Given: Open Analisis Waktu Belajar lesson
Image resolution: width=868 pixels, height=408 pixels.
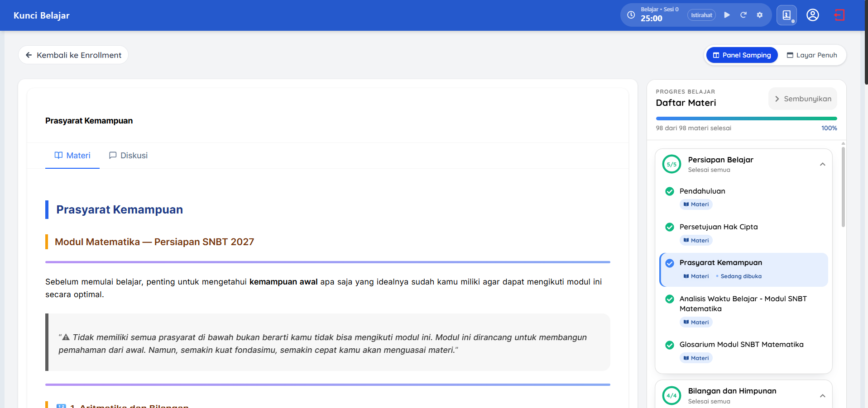Looking at the screenshot, I should [x=743, y=304].
